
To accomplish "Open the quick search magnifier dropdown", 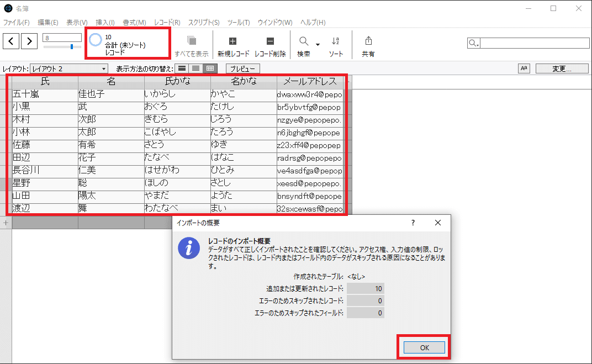I will pos(473,43).
